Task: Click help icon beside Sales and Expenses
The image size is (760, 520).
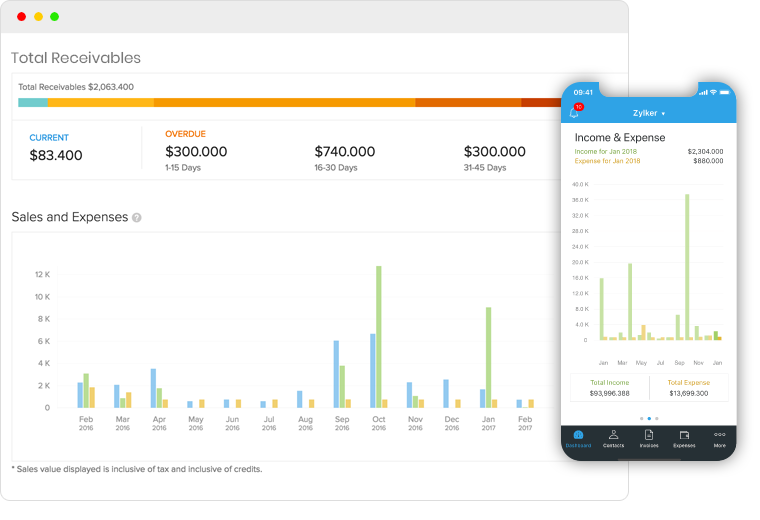Action: tap(137, 218)
